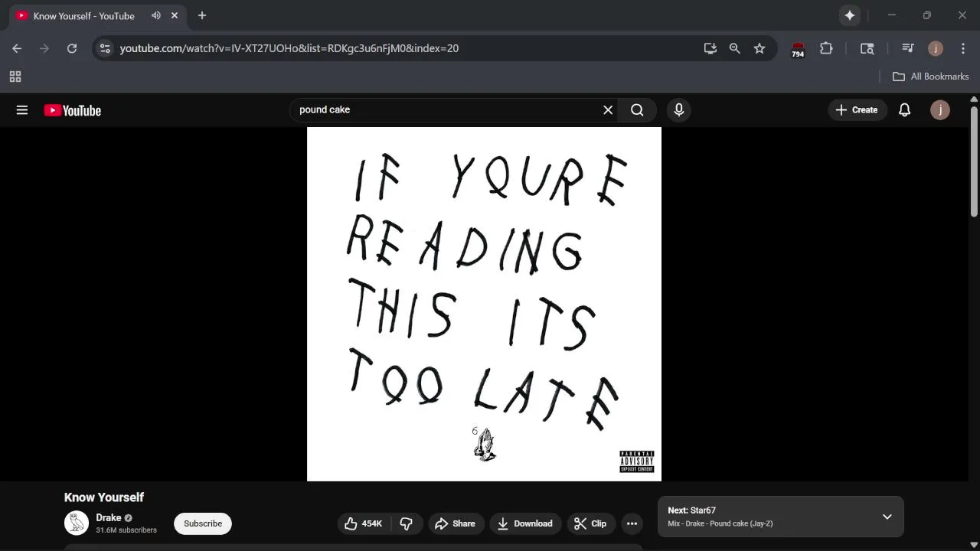Open YouTube notifications bell
Viewport: 980px width, 551px height.
tap(904, 110)
